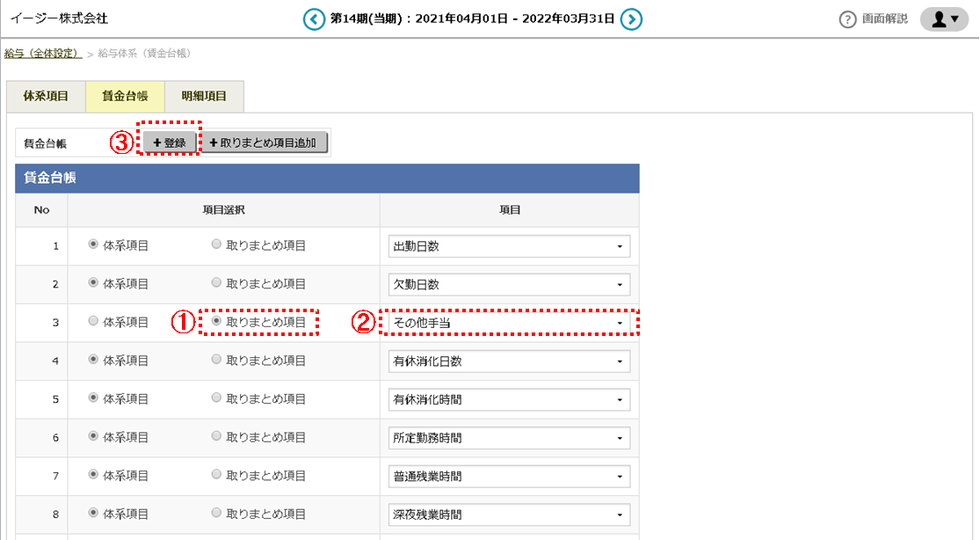Expand the 深夜残業時間 dropdown
The width and height of the screenshot is (980, 540).
(x=509, y=514)
